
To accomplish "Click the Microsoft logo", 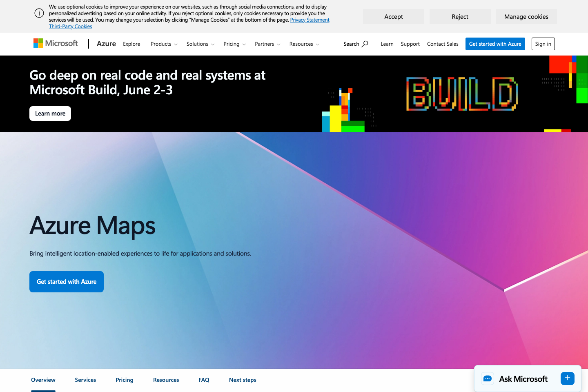I will [55, 43].
